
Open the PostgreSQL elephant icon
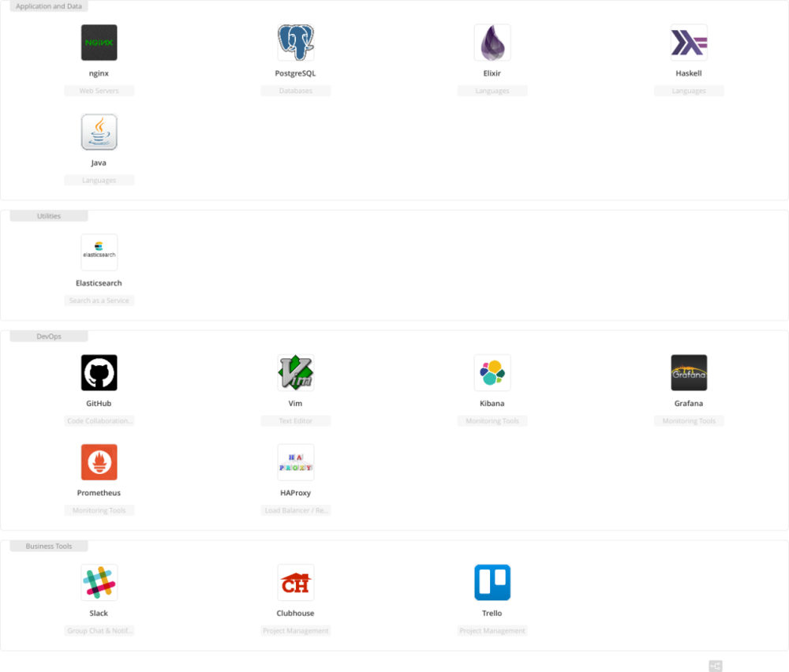pyautogui.click(x=296, y=43)
